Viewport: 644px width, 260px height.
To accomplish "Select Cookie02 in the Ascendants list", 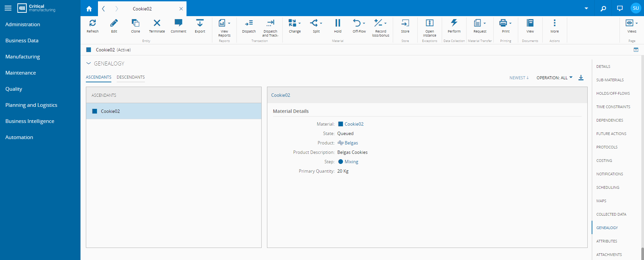I will click(x=110, y=111).
